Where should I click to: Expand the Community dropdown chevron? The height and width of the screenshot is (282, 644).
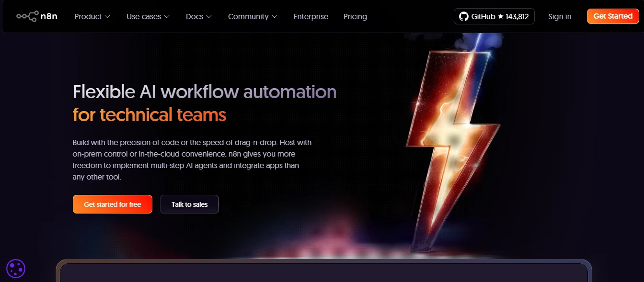[275, 17]
